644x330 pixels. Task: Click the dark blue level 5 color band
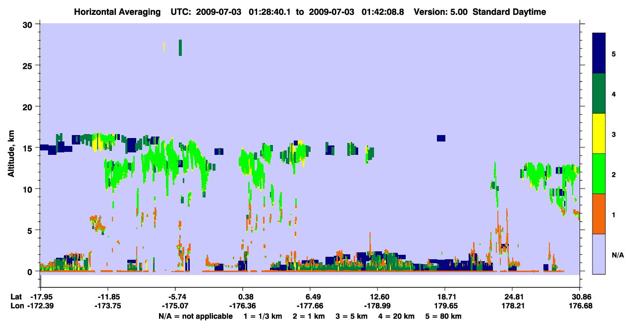pyautogui.click(x=599, y=53)
